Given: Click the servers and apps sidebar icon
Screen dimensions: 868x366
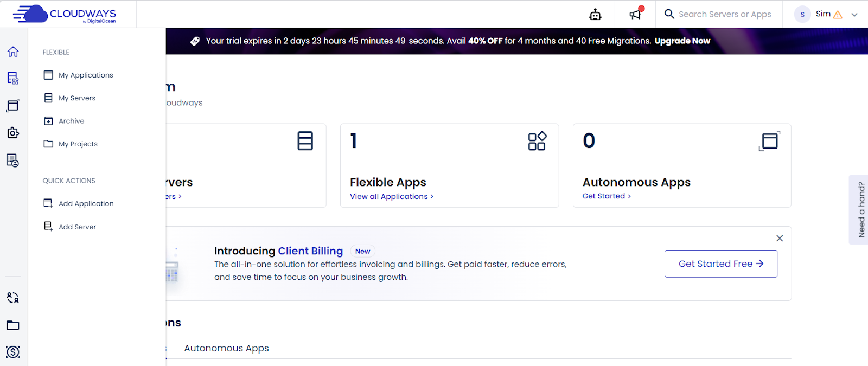Looking at the screenshot, I should coord(13,78).
